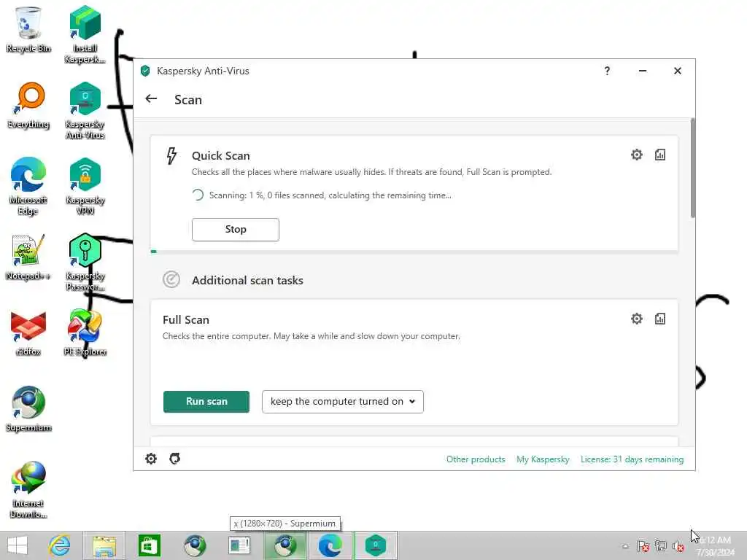View Full Scan report icon
This screenshot has width=747, height=560.
pyautogui.click(x=659, y=319)
